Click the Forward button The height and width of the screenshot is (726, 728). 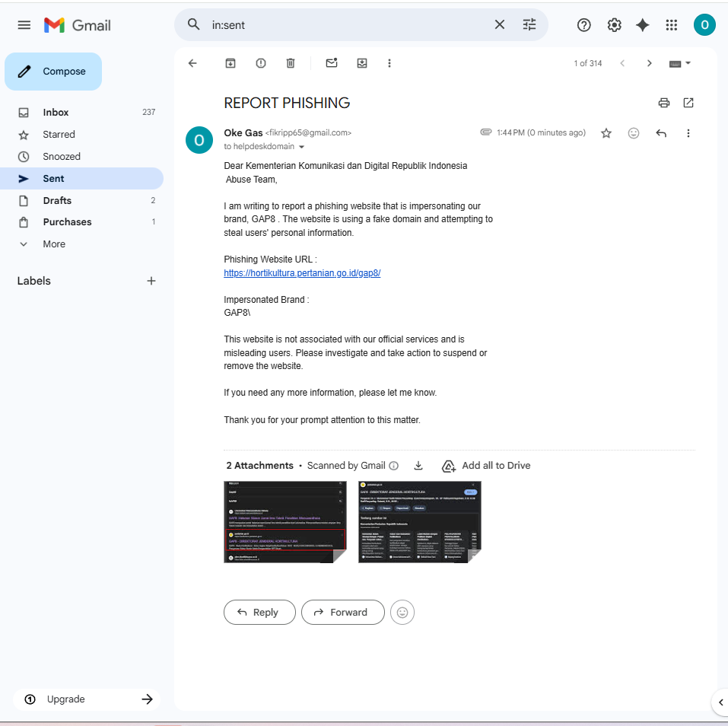tap(342, 612)
